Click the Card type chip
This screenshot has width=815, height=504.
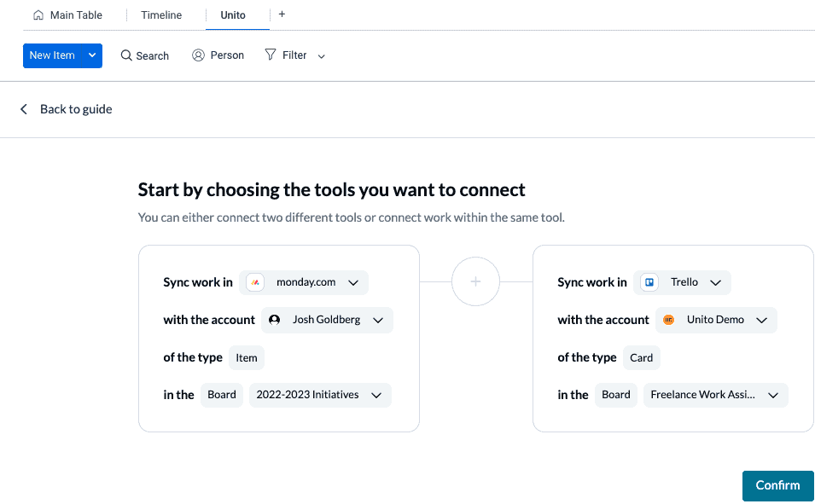(642, 357)
